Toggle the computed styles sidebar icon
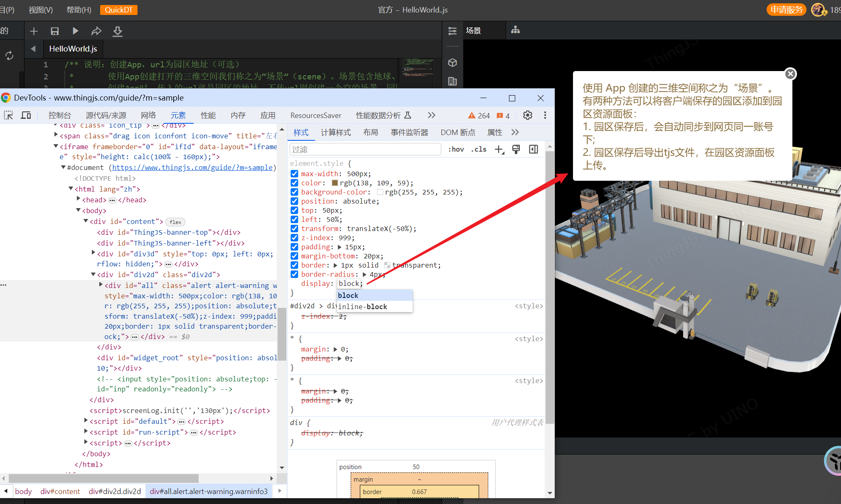 [534, 149]
